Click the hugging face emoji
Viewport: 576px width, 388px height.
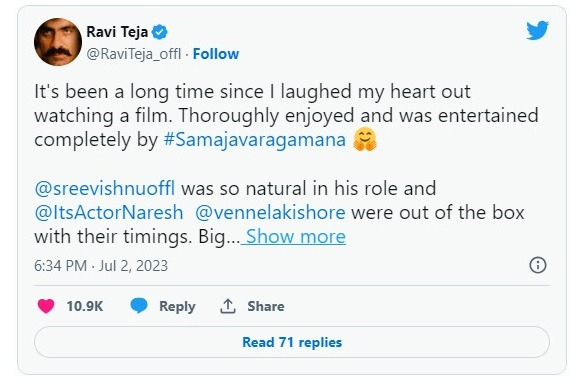point(365,140)
